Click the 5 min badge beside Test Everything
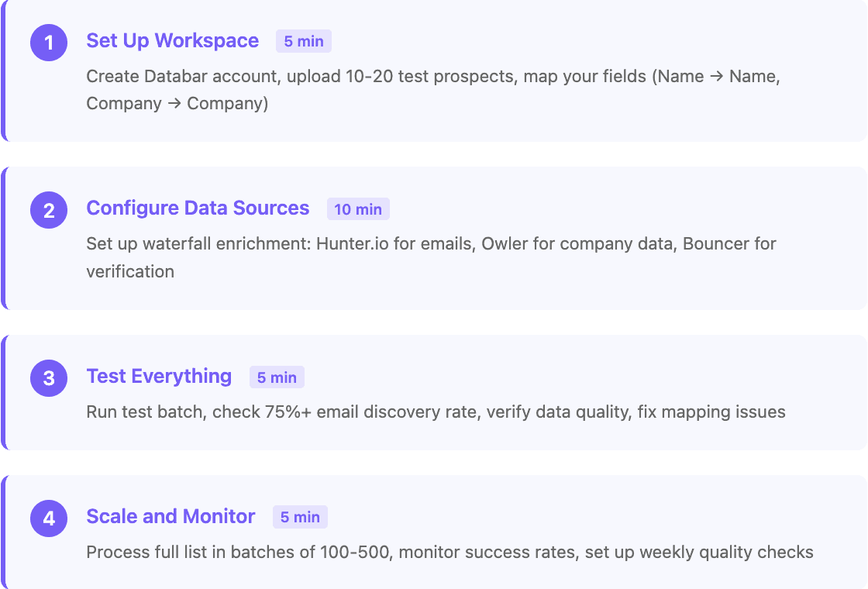The height and width of the screenshot is (589, 868). click(x=277, y=377)
